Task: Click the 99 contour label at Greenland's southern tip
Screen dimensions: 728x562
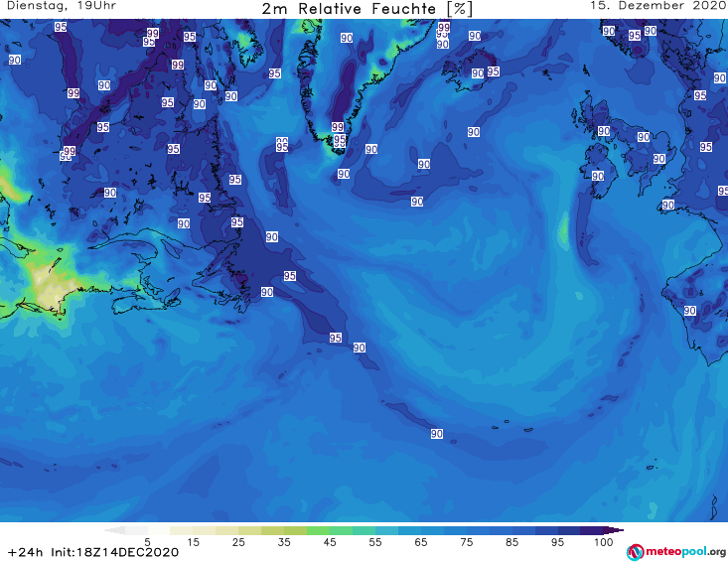Action: [338, 127]
